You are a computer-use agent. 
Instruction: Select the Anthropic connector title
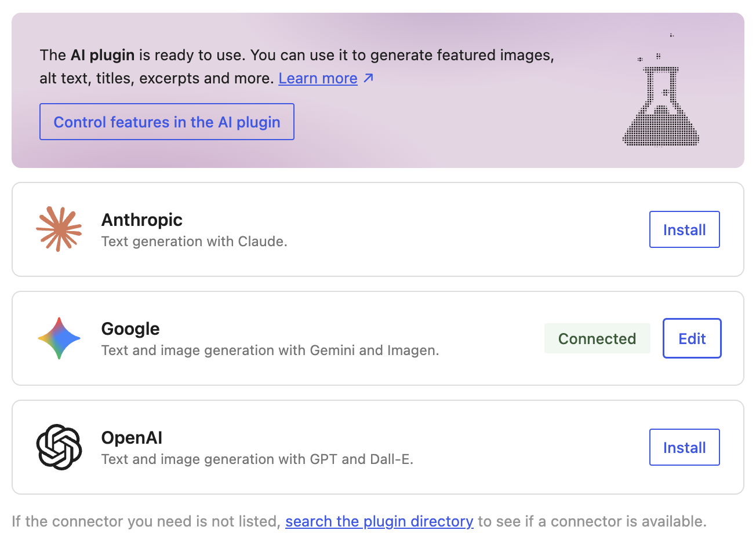pos(142,220)
